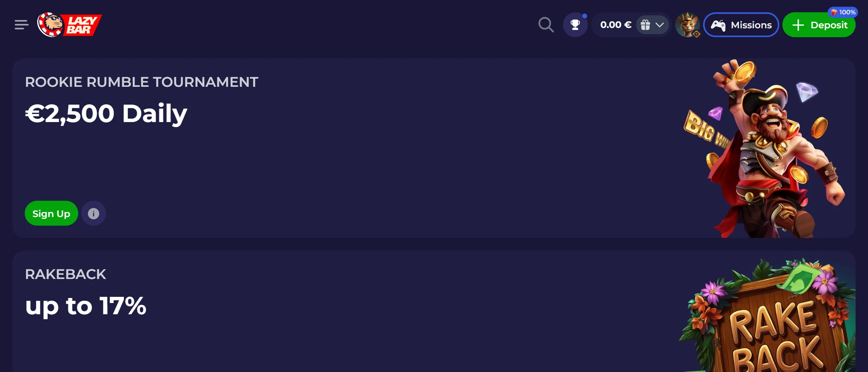868x372 pixels.
Task: Click the pirate Big Win artwork
Action: pos(763,151)
